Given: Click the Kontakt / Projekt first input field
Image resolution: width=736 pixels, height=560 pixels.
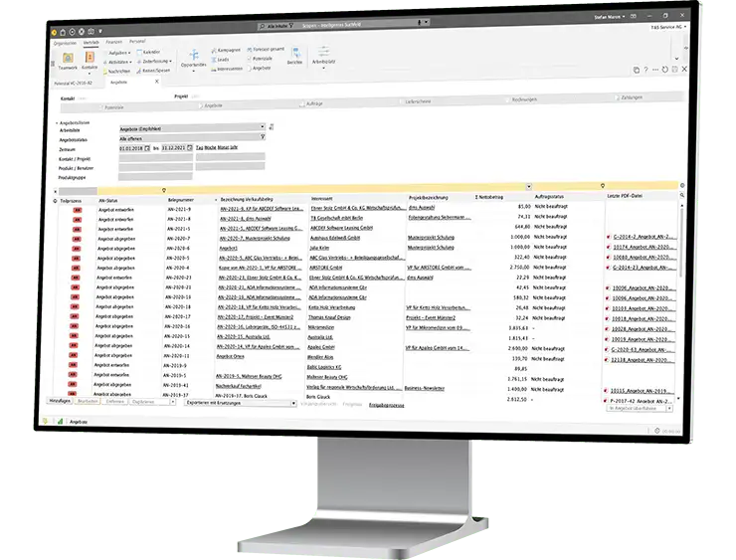Looking at the screenshot, I should point(156,158).
